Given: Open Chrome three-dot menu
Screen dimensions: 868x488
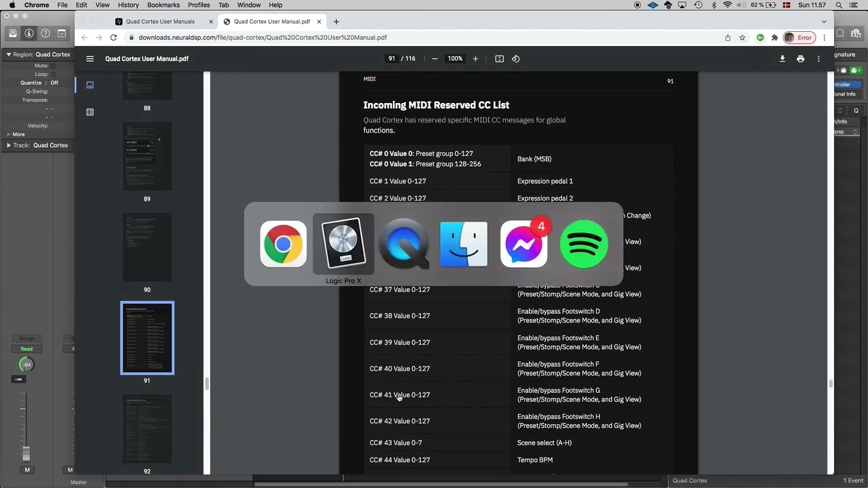Looking at the screenshot, I should pyautogui.click(x=824, y=38).
